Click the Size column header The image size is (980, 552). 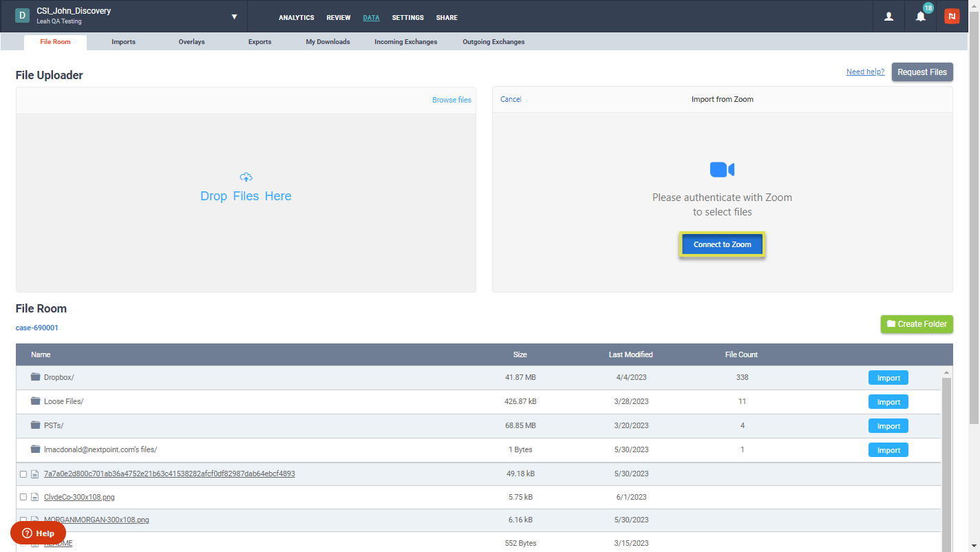point(520,354)
